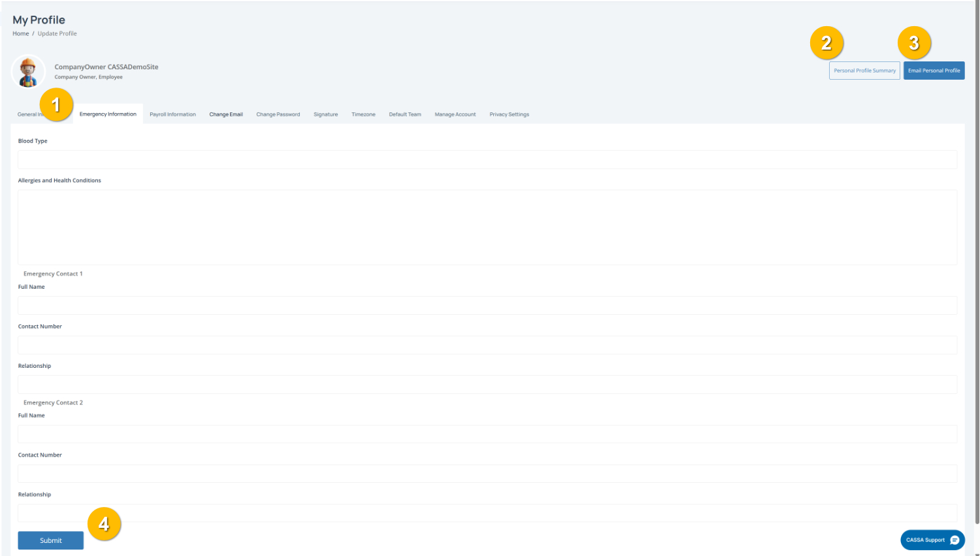Click the 'Emergency Contact 2' section label
The image size is (980, 556).
(53, 402)
